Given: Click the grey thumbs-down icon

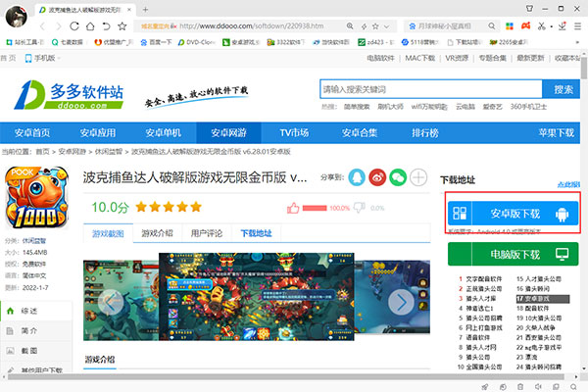Looking at the screenshot, I should 359,207.
